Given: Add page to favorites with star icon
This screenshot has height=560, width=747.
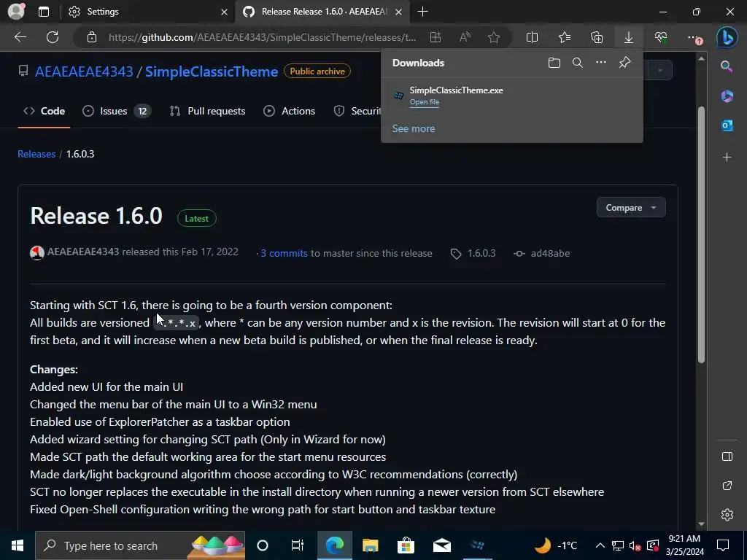Looking at the screenshot, I should tap(494, 37).
